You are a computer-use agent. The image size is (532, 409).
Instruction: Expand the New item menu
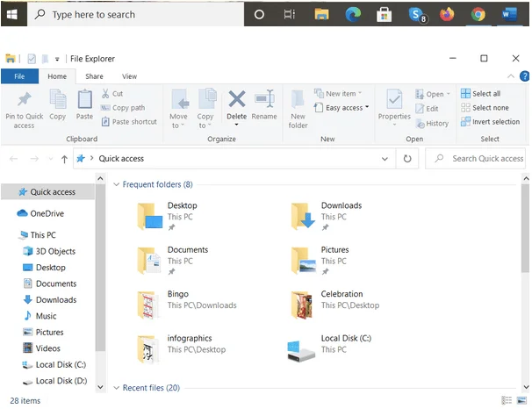coord(338,94)
